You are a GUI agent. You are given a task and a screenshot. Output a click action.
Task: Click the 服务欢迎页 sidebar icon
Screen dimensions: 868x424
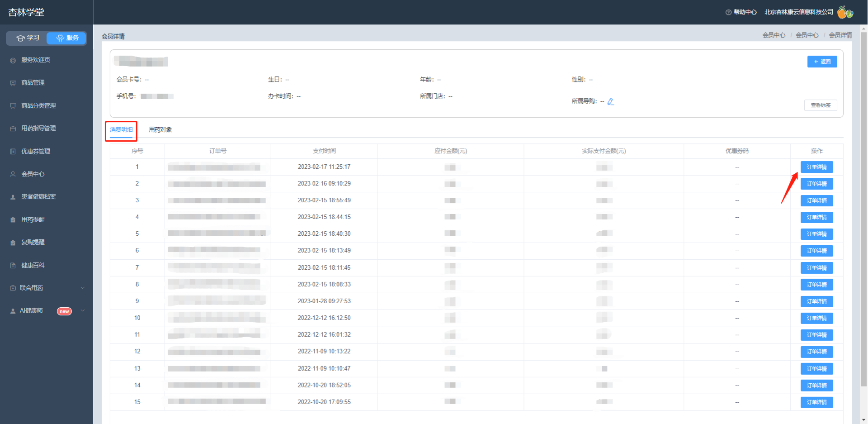pos(13,60)
